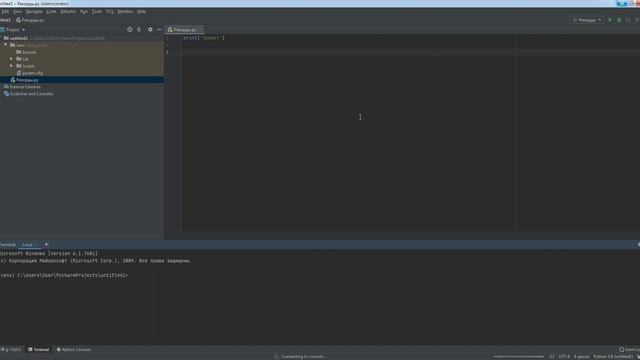Select the untitled1 project root

19,38
